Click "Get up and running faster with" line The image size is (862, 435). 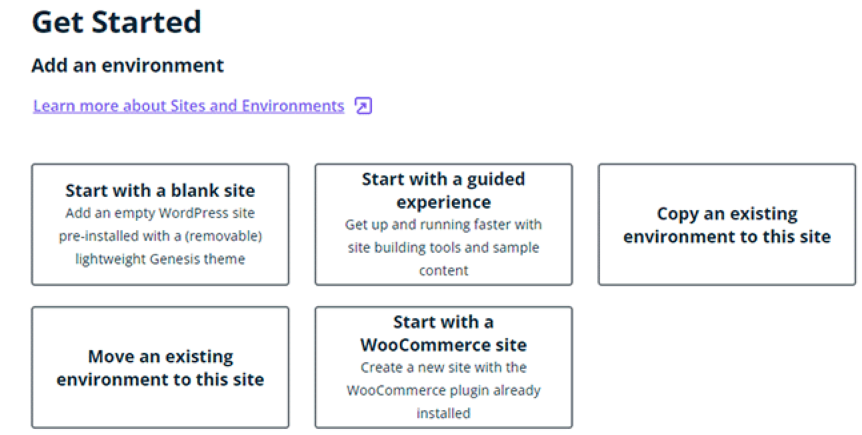[443, 224]
